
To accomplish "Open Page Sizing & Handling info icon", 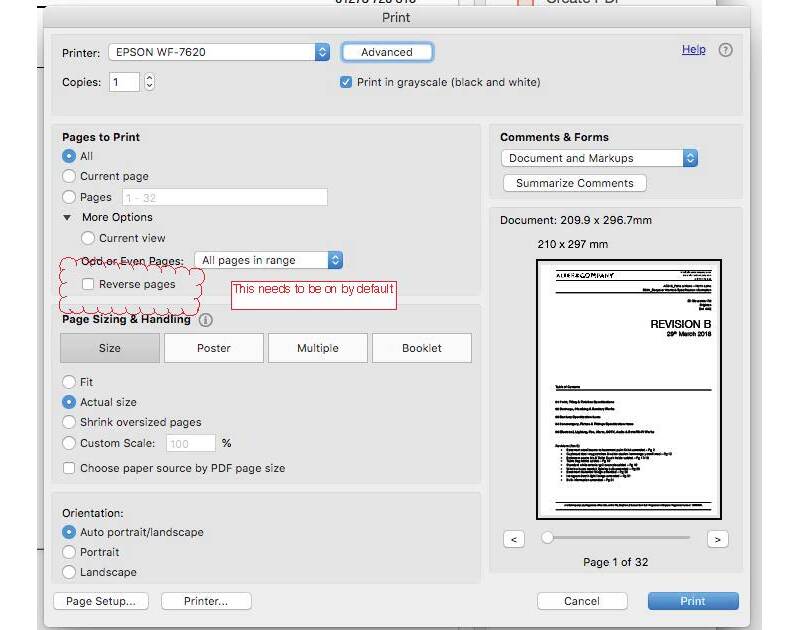I will (x=206, y=320).
